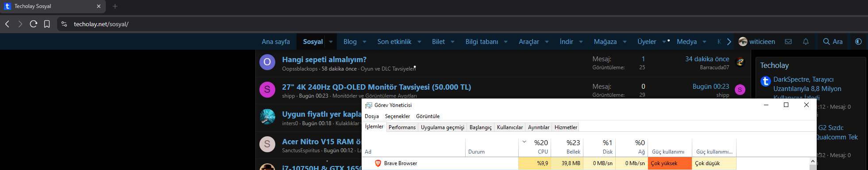Switch to Uygulama geçmişi tab
The height and width of the screenshot is (170, 868).
coord(443,127)
